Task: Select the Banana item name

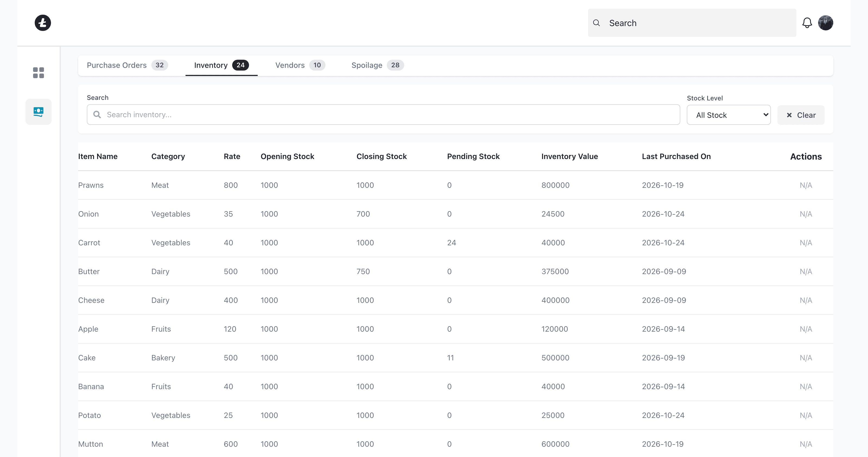Action: pos(91,386)
